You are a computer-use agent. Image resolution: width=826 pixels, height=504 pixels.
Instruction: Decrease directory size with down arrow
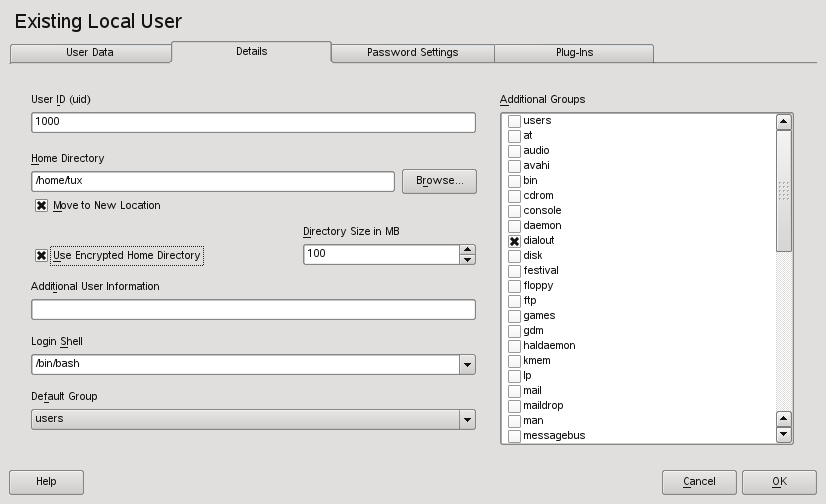tap(467, 259)
